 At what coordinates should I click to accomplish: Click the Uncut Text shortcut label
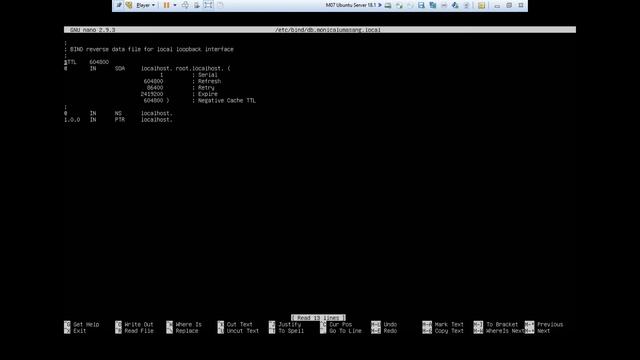[x=243, y=331]
